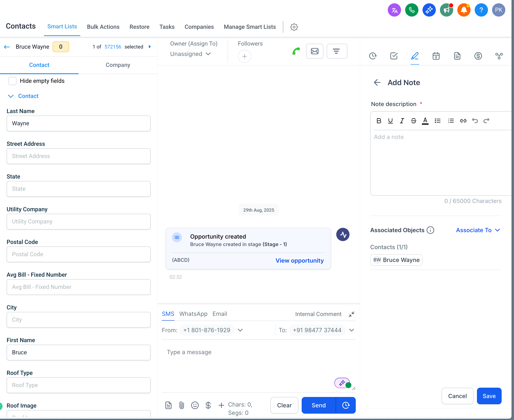The image size is (514, 420).
Task: Click the View opportunity link
Action: (x=299, y=261)
